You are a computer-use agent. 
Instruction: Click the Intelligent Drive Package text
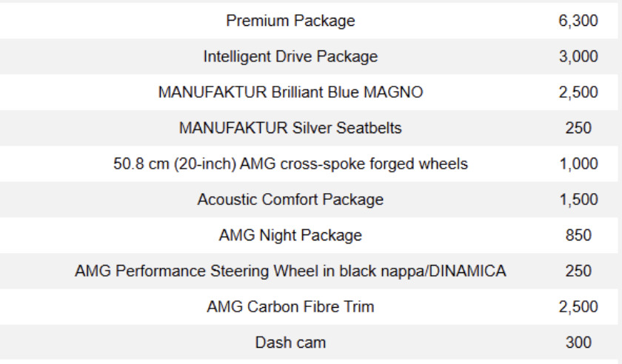(x=290, y=56)
